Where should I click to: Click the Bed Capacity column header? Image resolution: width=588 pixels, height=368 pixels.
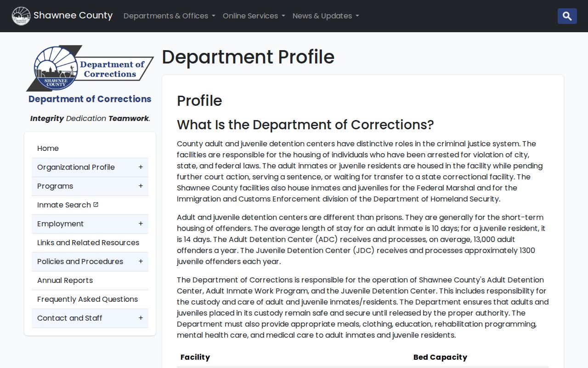[x=440, y=357]
